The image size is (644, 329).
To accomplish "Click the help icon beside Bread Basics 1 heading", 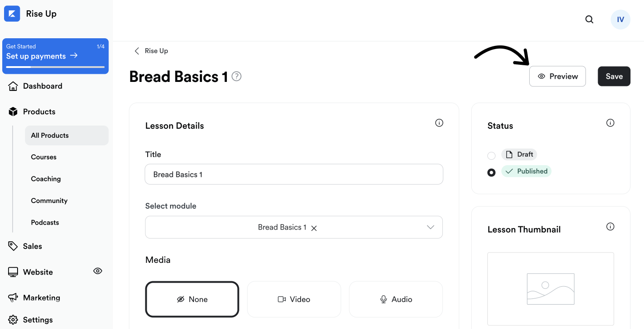I will tap(237, 77).
